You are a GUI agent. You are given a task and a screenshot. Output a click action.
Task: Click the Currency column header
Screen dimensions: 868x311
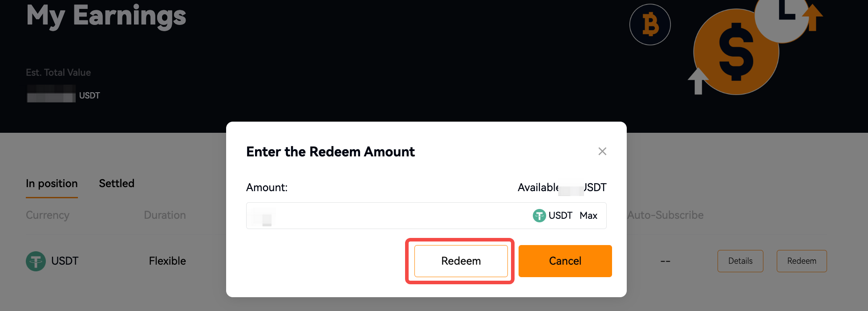pyautogui.click(x=48, y=215)
